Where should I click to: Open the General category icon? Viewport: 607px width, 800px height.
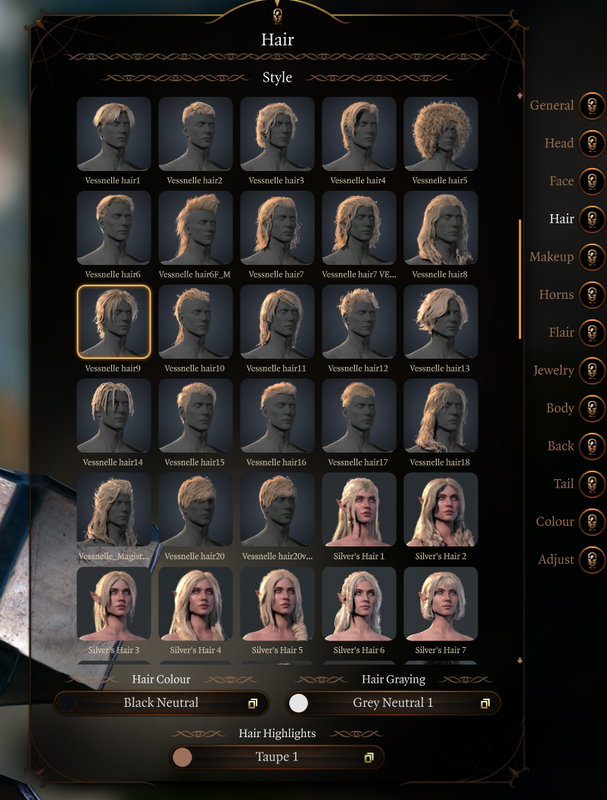[x=592, y=106]
